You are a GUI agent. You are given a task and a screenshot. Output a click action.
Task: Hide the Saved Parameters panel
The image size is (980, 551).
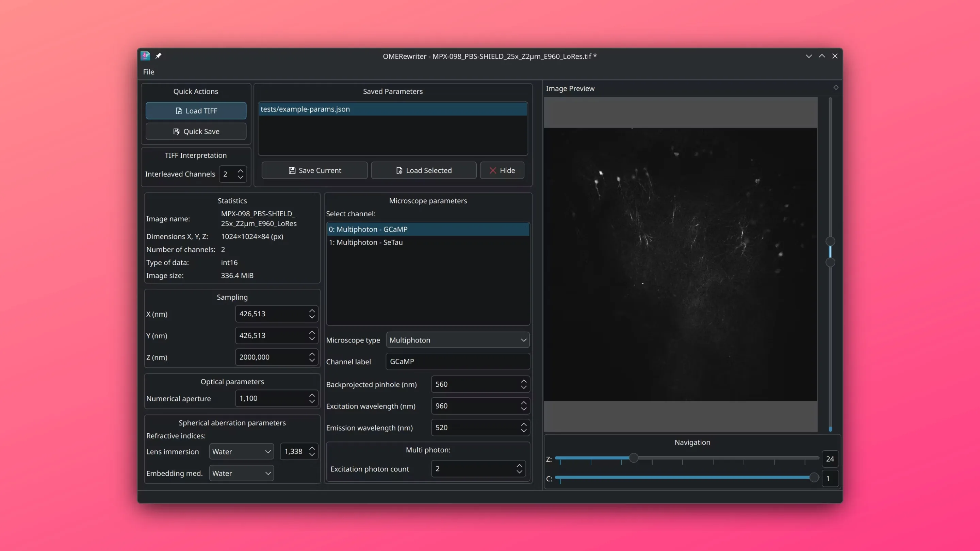(x=502, y=170)
